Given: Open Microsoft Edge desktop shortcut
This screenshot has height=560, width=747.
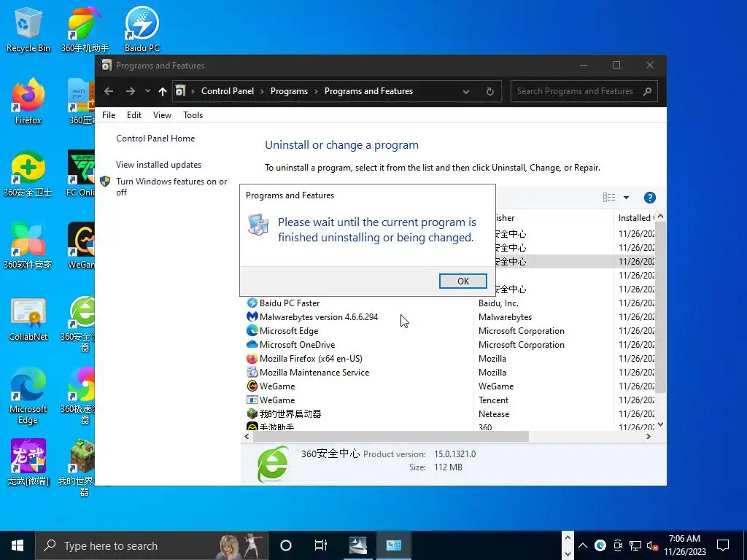Looking at the screenshot, I should click(28, 396).
